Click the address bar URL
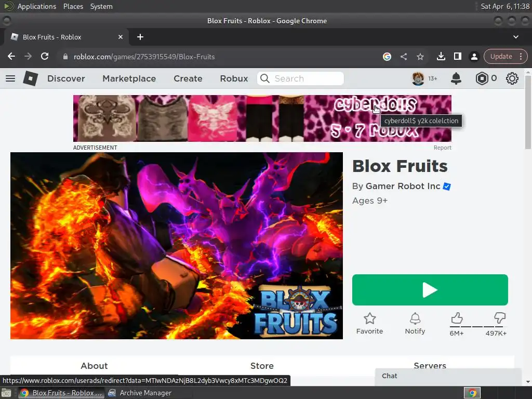 144,57
